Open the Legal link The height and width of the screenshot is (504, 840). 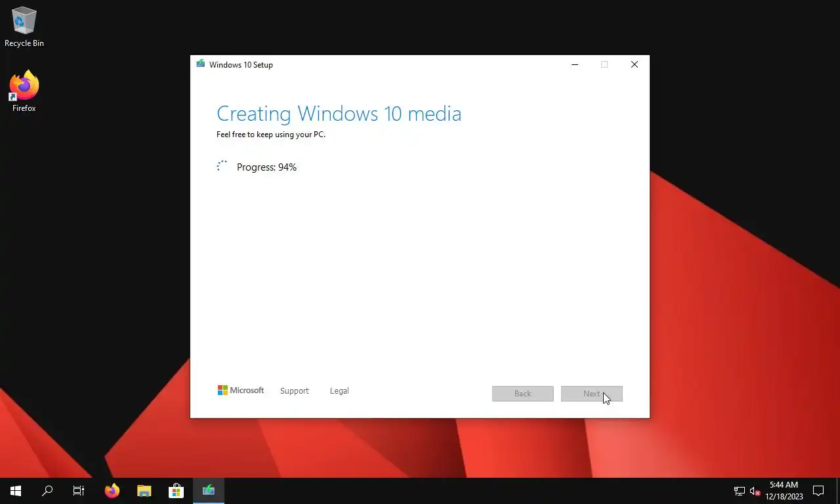point(339,390)
